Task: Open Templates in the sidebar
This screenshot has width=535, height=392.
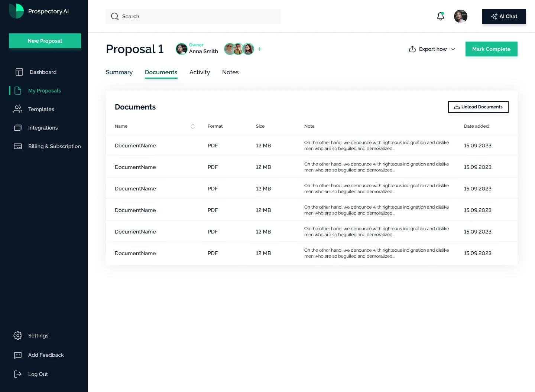Action: click(41, 109)
